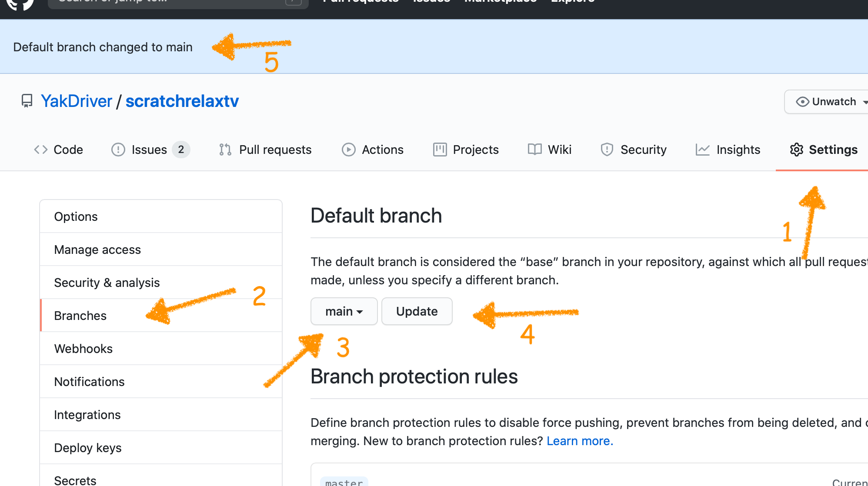Click the Security shield icon
Image resolution: width=868 pixels, height=486 pixels.
607,150
